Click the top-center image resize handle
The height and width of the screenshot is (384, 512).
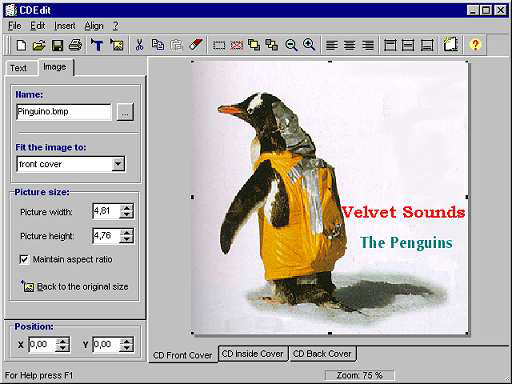pos(330,62)
